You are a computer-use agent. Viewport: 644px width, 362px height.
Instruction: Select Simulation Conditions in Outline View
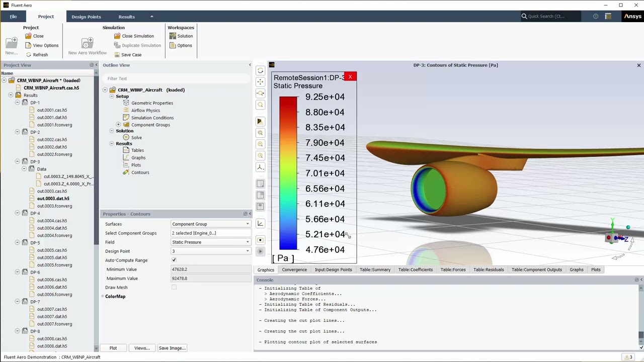coord(152,118)
